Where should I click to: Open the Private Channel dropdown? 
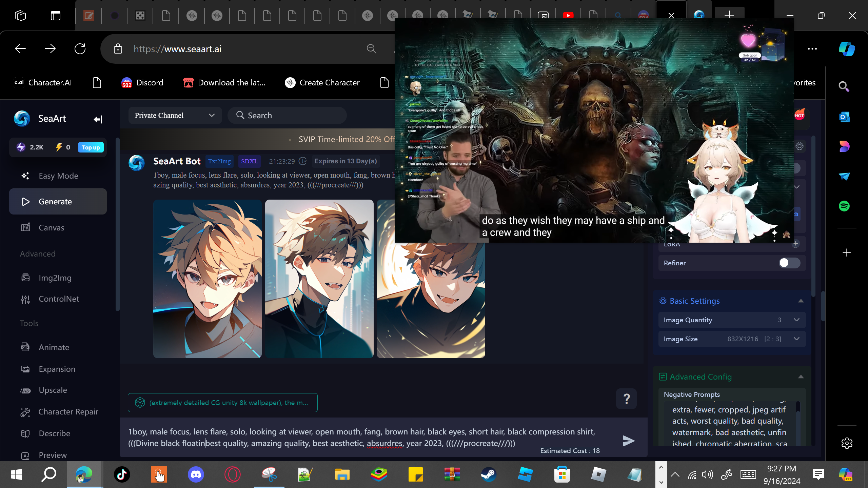(175, 116)
